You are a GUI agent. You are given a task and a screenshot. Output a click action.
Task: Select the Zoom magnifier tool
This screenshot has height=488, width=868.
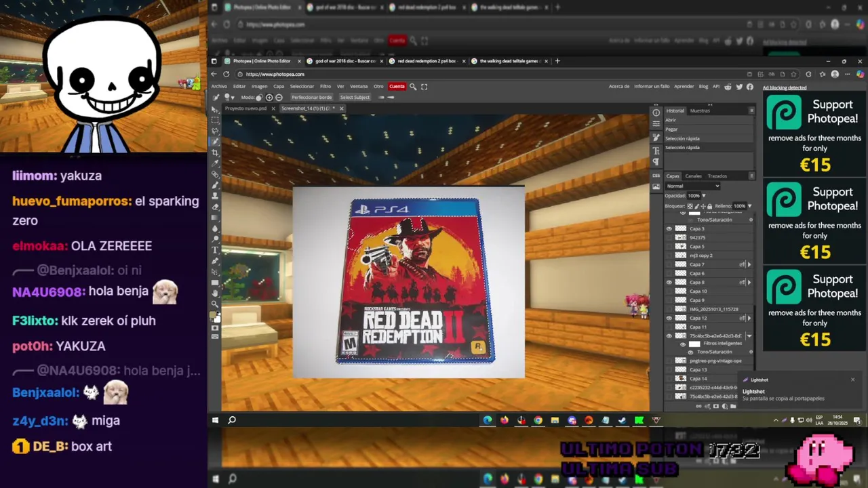click(215, 304)
